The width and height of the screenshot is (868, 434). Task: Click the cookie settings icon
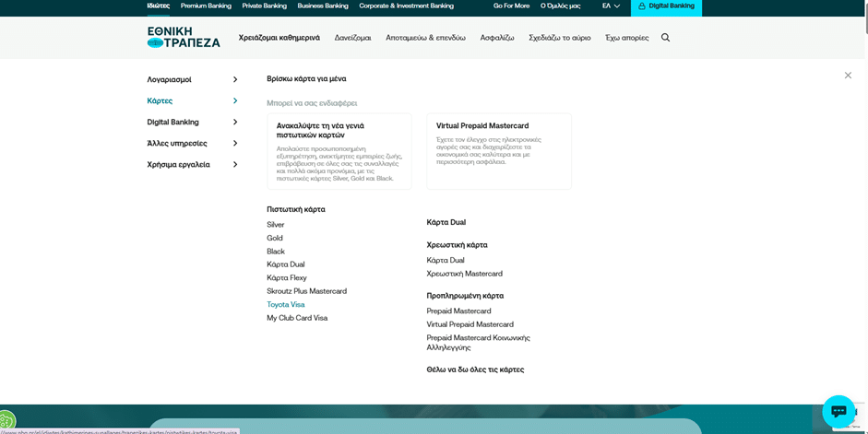pos(6,423)
